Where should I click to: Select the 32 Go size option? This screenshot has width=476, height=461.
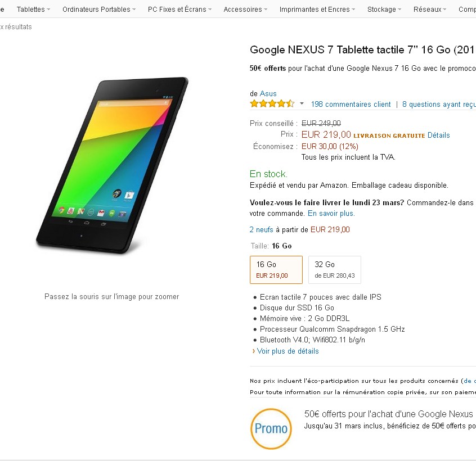[334, 270]
